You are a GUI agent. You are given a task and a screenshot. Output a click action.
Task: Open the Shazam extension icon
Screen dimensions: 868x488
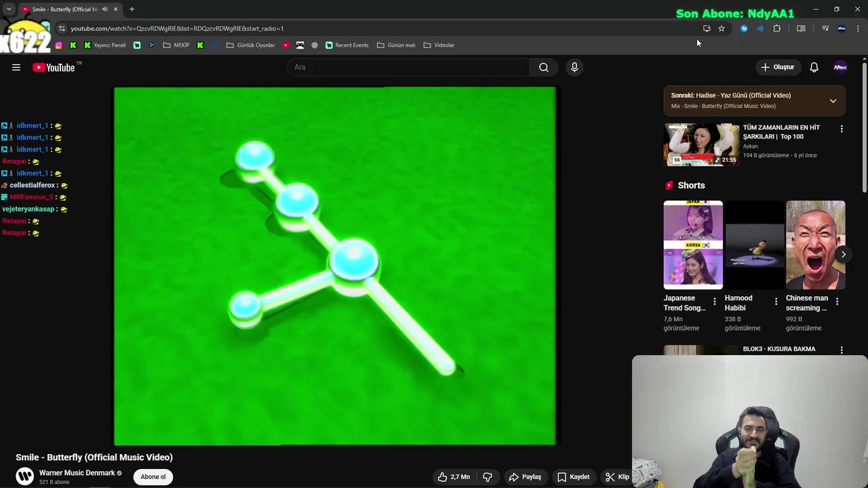[x=744, y=28]
